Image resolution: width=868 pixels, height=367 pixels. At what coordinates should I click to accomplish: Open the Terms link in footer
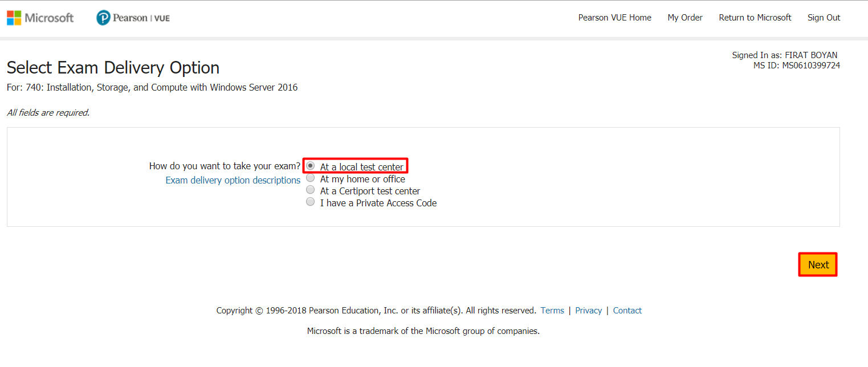point(552,311)
